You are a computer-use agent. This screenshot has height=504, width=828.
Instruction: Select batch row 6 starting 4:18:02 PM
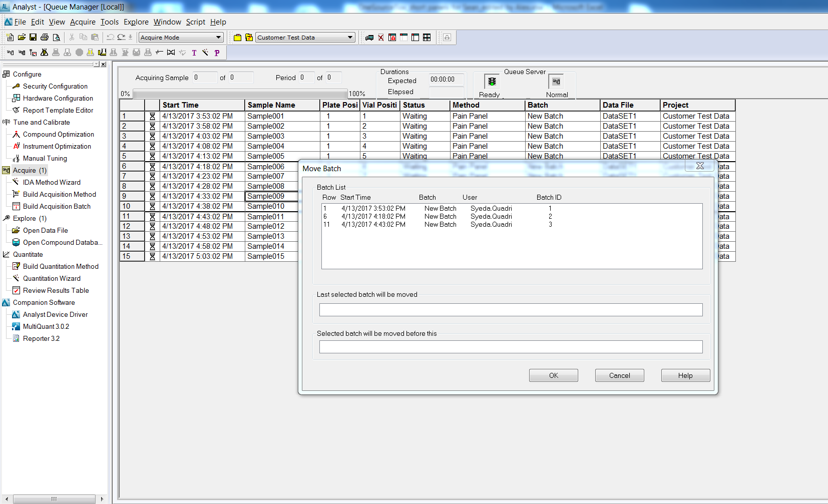point(512,216)
